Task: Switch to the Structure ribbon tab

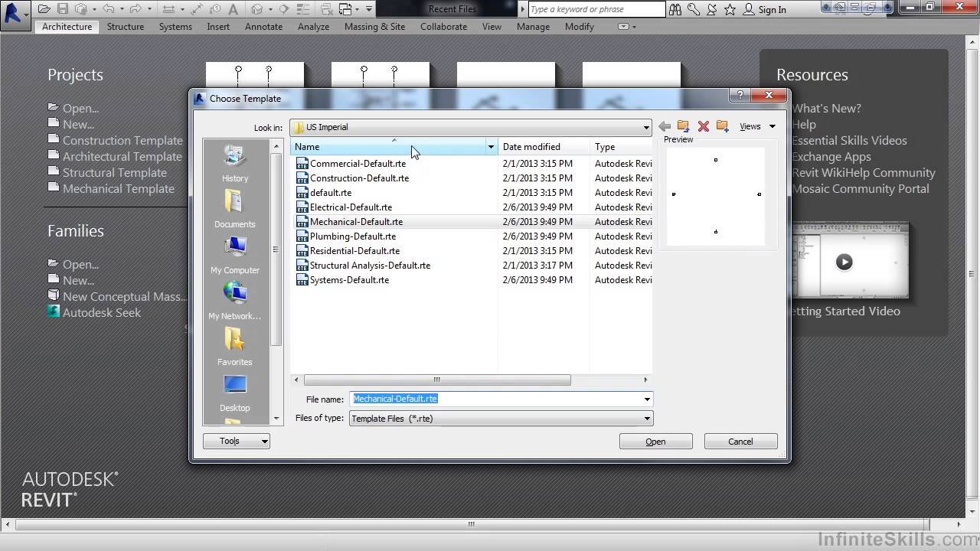Action: 126,26
